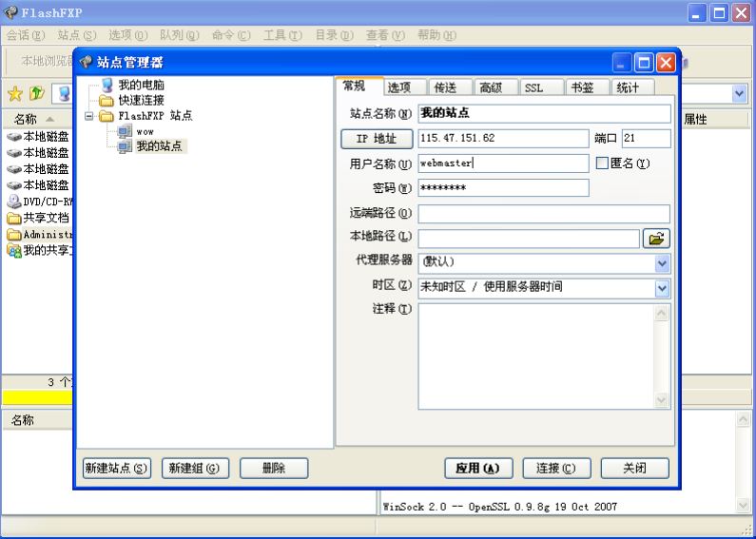Switch to the 高级 tab
The height and width of the screenshot is (539, 756).
tap(490, 87)
